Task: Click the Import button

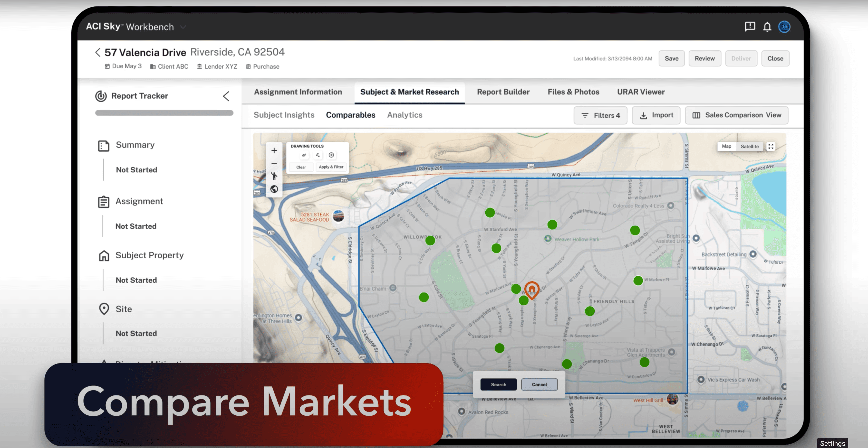Action: click(656, 115)
